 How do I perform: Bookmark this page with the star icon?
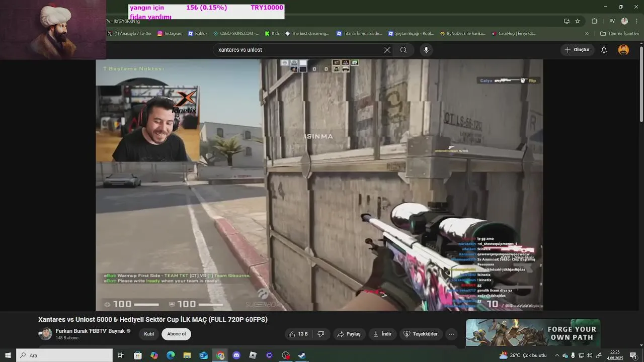click(x=578, y=21)
